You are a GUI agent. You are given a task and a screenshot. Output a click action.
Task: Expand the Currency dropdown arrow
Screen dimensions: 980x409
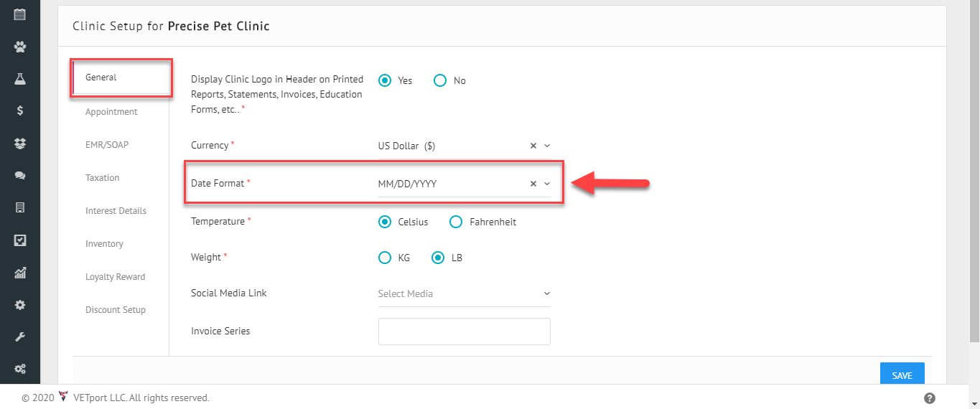click(x=547, y=146)
